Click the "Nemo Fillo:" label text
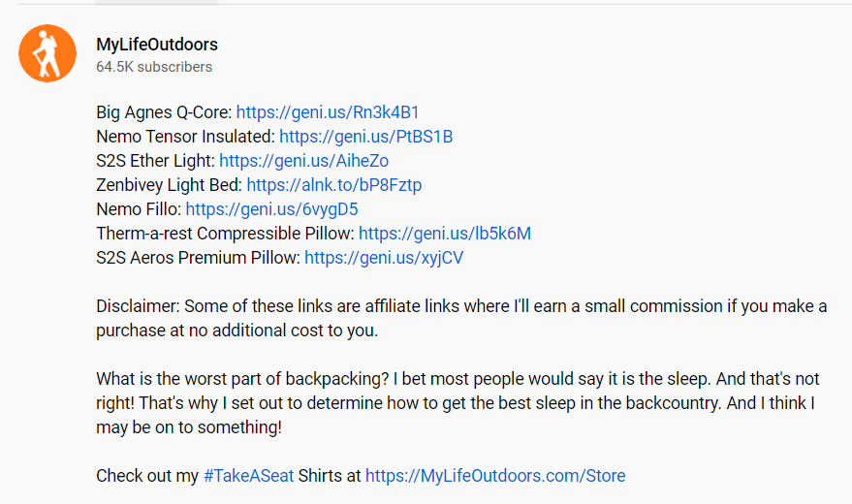Image resolution: width=852 pixels, height=504 pixels. 139,209
